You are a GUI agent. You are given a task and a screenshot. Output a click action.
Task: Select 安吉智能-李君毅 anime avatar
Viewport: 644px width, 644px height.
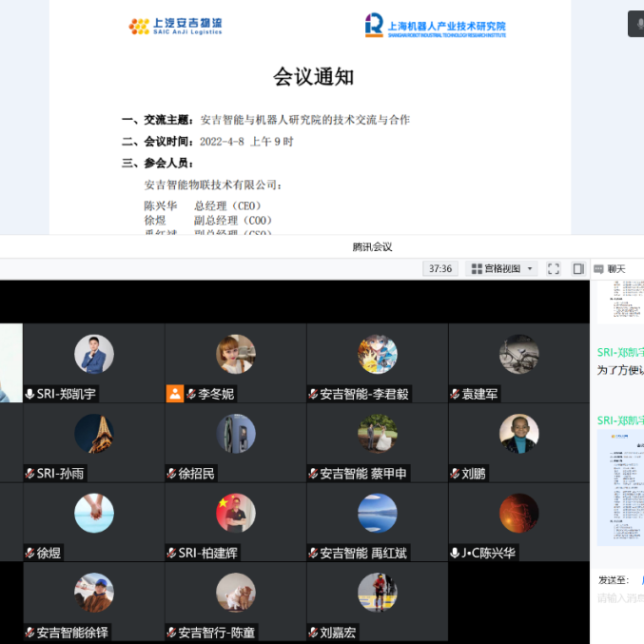[x=378, y=354]
